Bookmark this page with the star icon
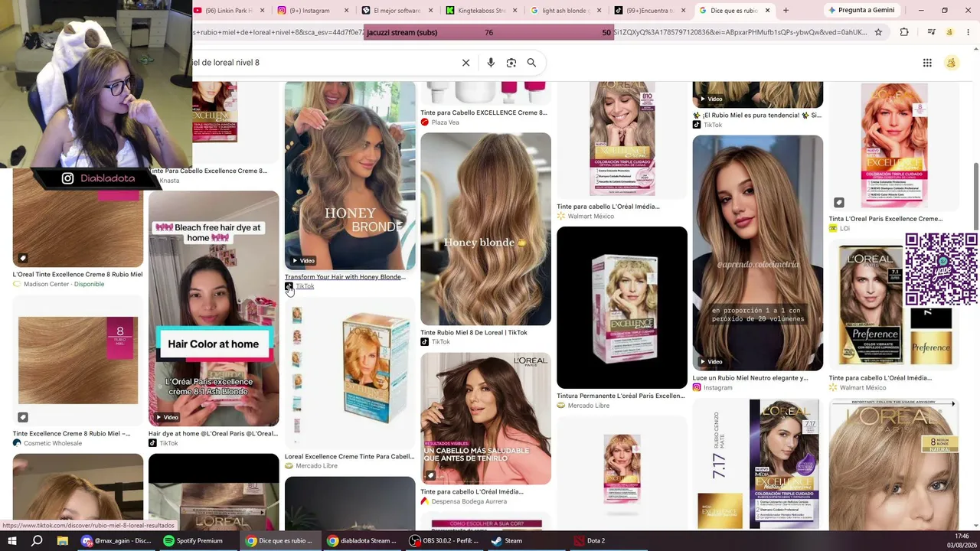980x551 pixels. pos(878,32)
